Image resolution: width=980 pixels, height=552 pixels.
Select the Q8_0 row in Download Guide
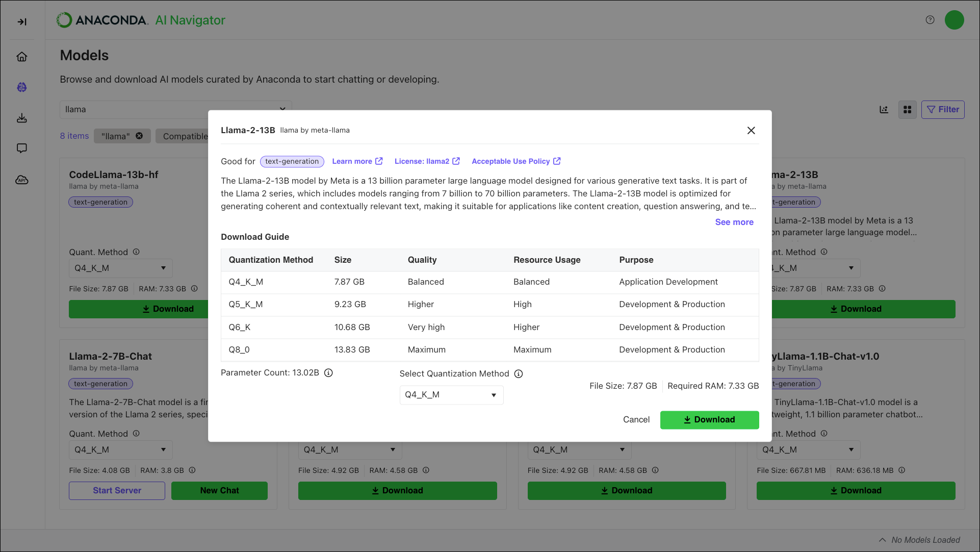coord(489,350)
